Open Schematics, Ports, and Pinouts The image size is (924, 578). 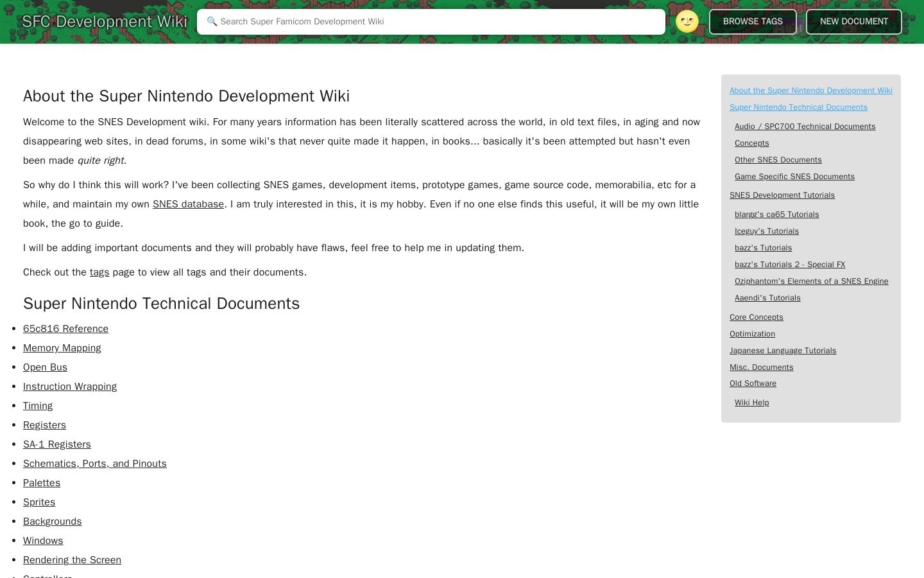click(95, 464)
